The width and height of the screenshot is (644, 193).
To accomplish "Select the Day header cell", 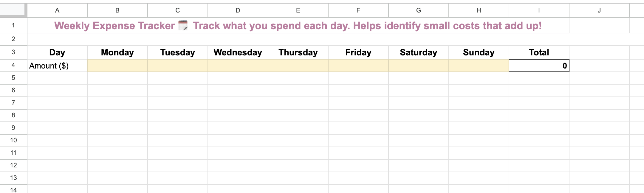I will click(x=57, y=52).
